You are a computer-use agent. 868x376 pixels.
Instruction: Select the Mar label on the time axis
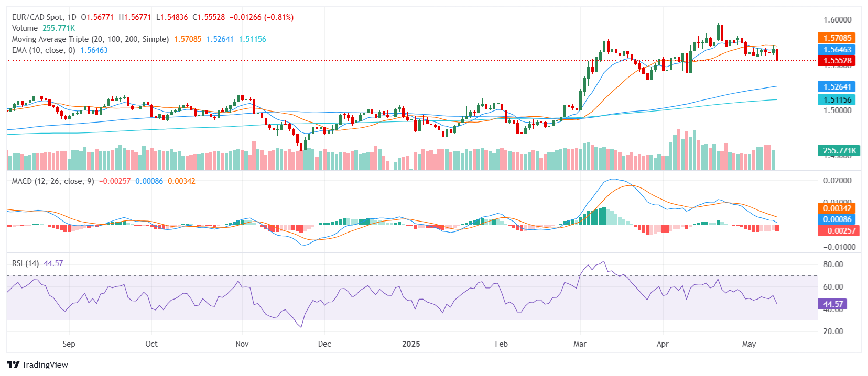(580, 344)
